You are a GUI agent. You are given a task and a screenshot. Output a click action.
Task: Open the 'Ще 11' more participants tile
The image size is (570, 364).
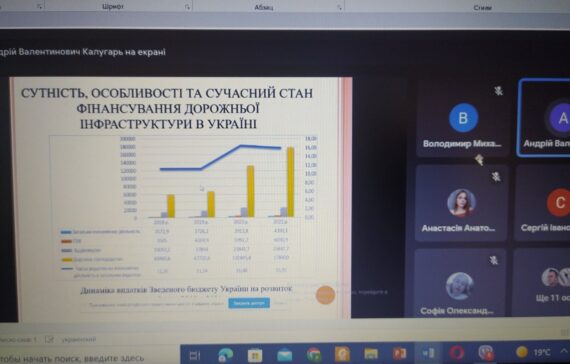pyautogui.click(x=542, y=282)
